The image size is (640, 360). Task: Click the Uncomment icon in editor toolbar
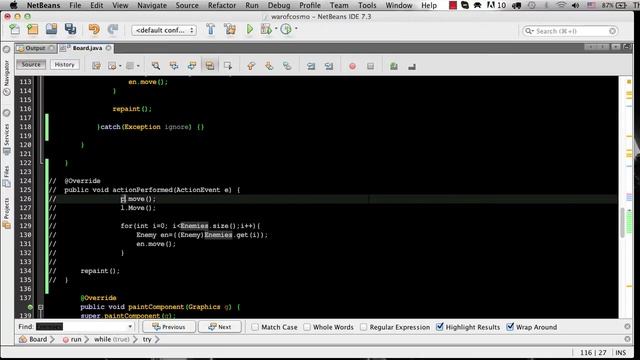(x=412, y=66)
